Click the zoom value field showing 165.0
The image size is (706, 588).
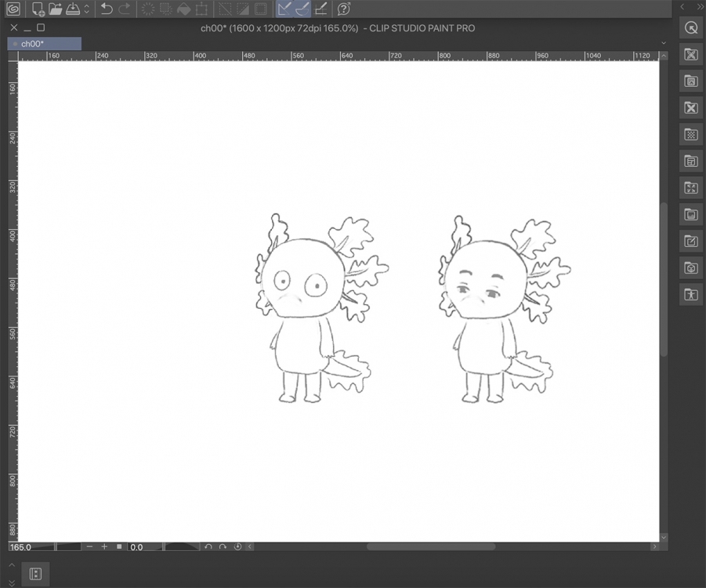click(31, 547)
